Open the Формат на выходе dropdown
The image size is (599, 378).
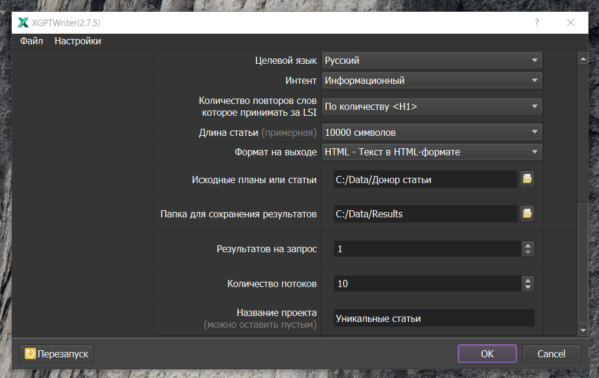point(432,152)
